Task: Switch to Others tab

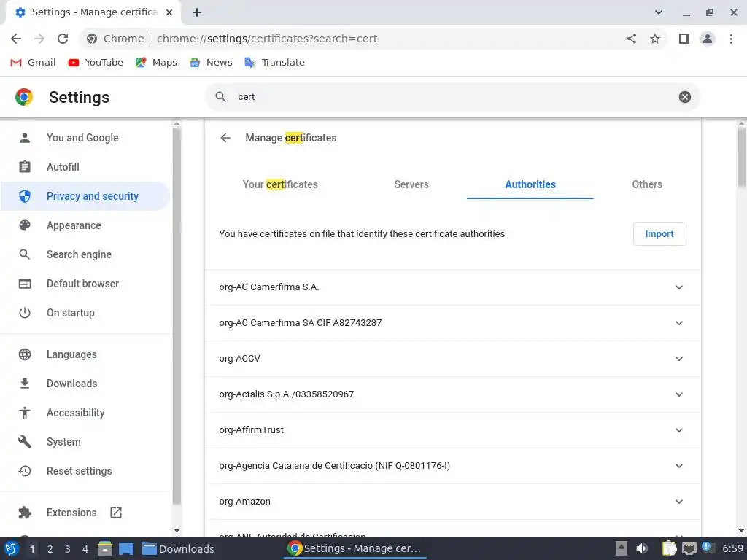Action: click(647, 184)
